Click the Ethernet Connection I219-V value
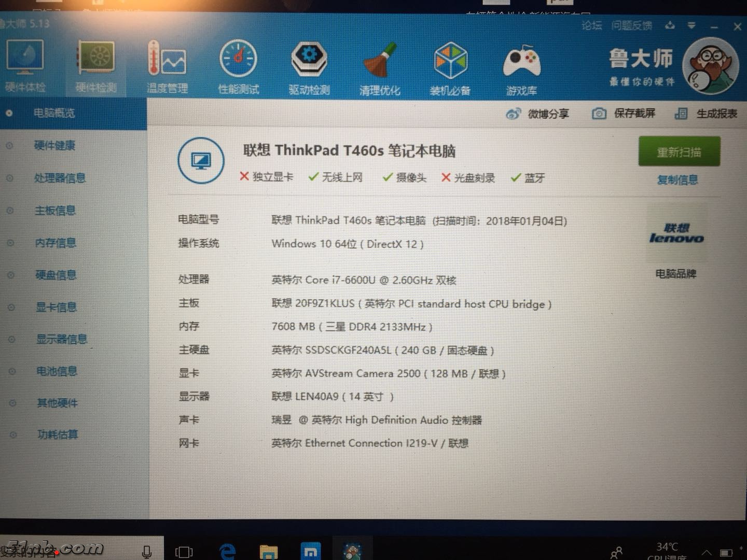The image size is (747, 560). click(x=370, y=443)
